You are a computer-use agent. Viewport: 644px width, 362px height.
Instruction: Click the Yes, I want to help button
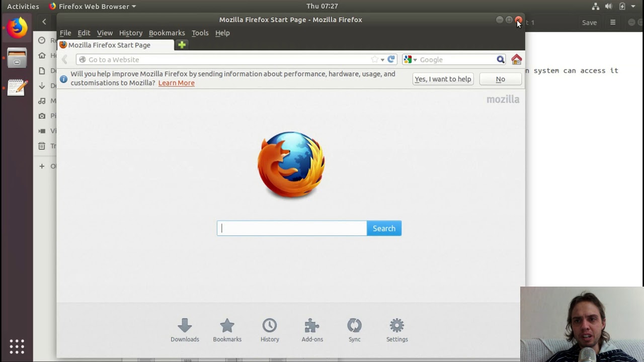point(443,79)
